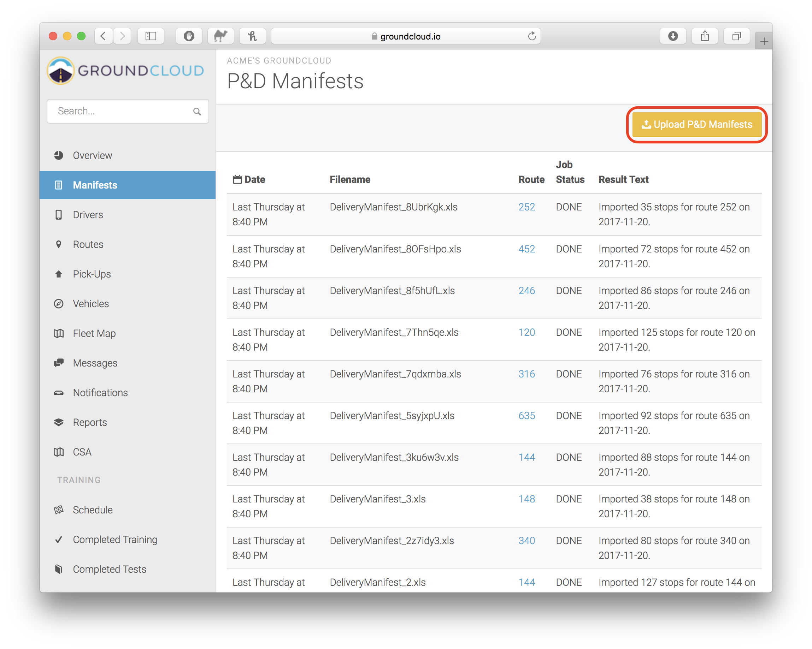Click Upload P&D Manifests button
This screenshot has height=649, width=812.
tap(697, 125)
